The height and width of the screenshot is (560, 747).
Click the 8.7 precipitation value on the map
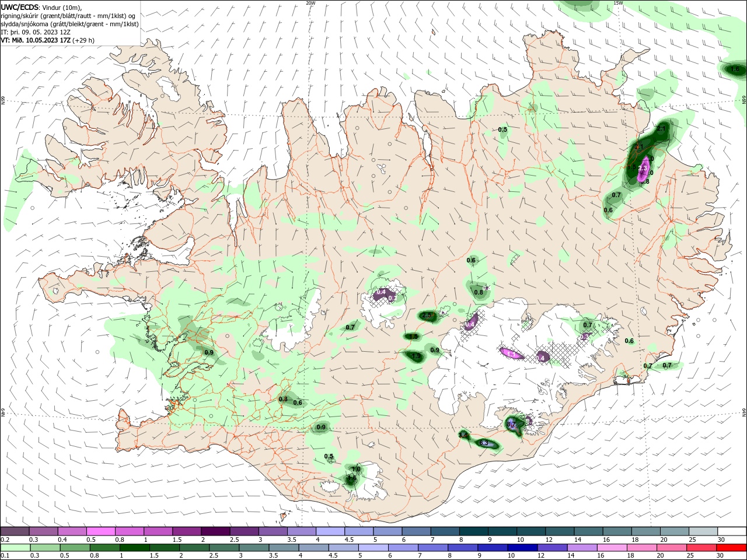[512, 425]
